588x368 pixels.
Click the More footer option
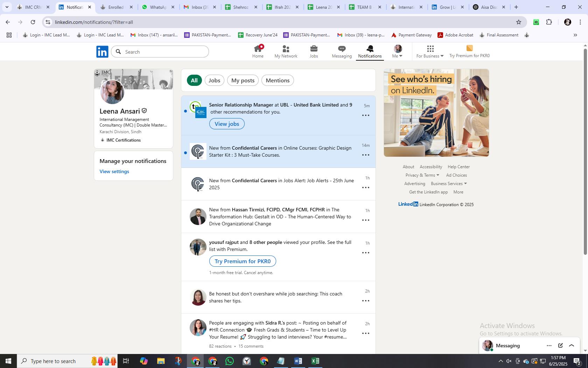(458, 192)
